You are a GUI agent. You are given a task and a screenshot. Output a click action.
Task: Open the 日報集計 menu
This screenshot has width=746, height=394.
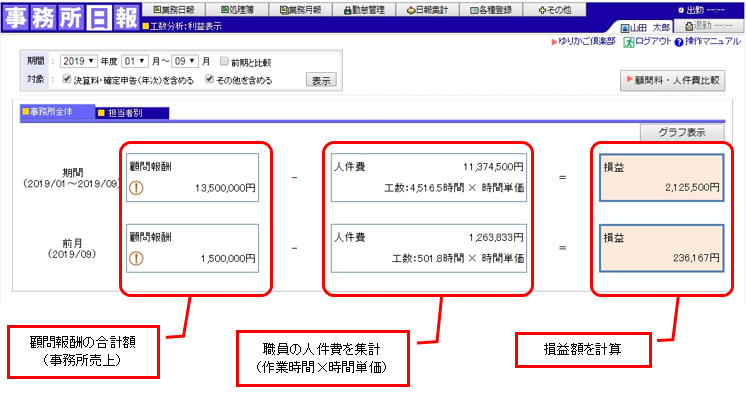pos(427,10)
